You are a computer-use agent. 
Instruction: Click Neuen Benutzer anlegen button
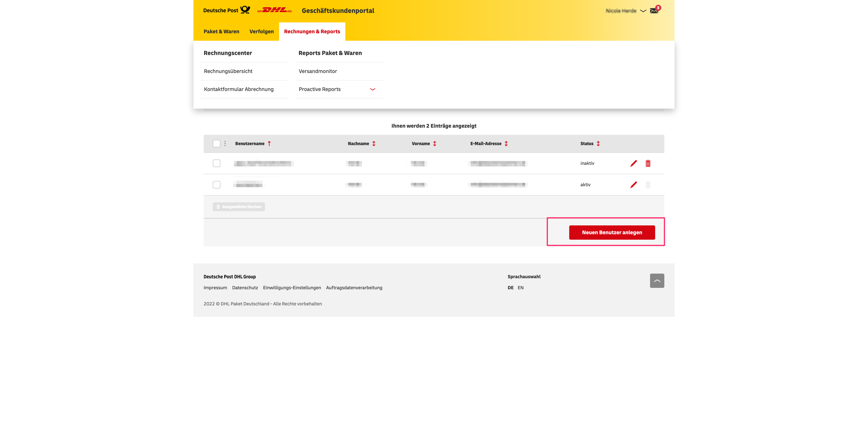tap(612, 232)
